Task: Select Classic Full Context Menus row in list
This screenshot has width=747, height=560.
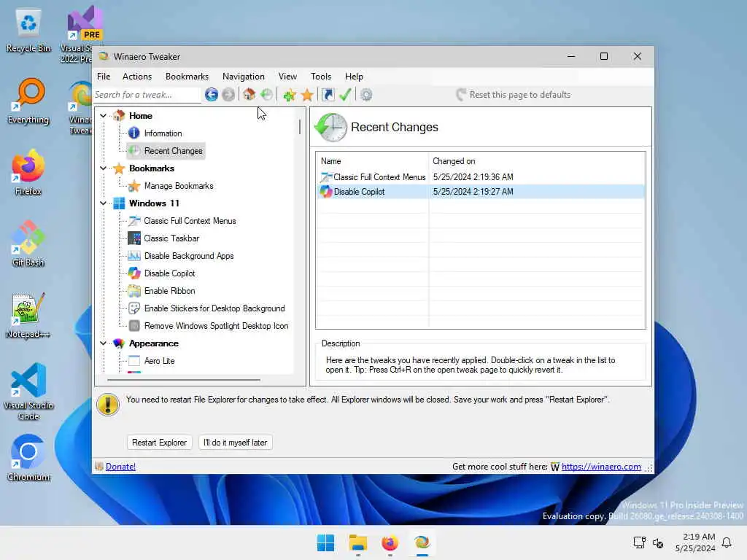Action: 480,177
